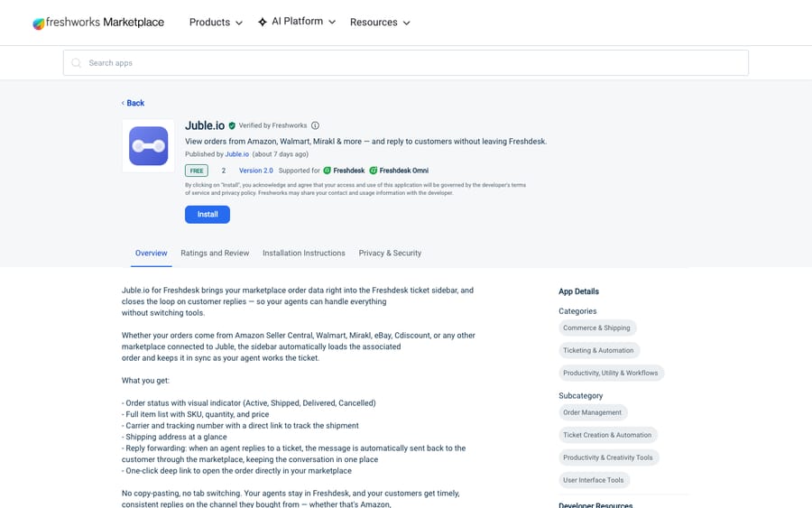This screenshot has height=508, width=812.
Task: Click the green verified shield badge
Action: click(232, 125)
